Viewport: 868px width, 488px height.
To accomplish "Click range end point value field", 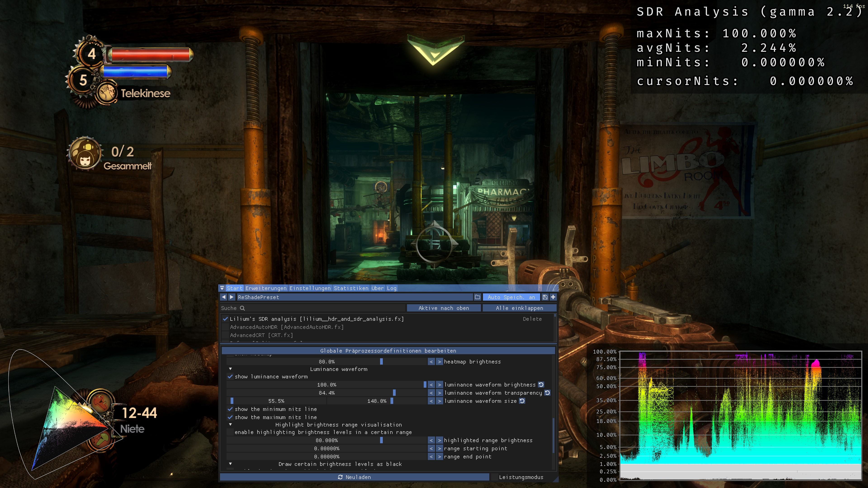I will pyautogui.click(x=326, y=456).
